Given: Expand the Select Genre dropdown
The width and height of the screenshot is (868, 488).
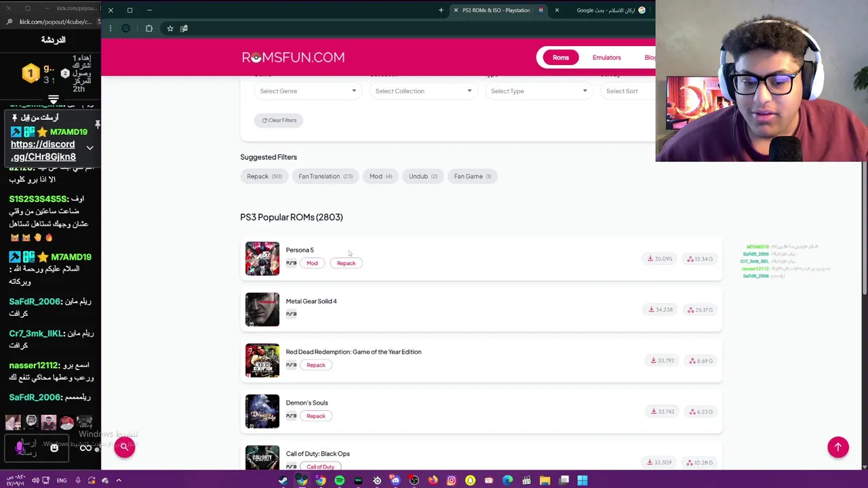Looking at the screenshot, I should 308,91.
